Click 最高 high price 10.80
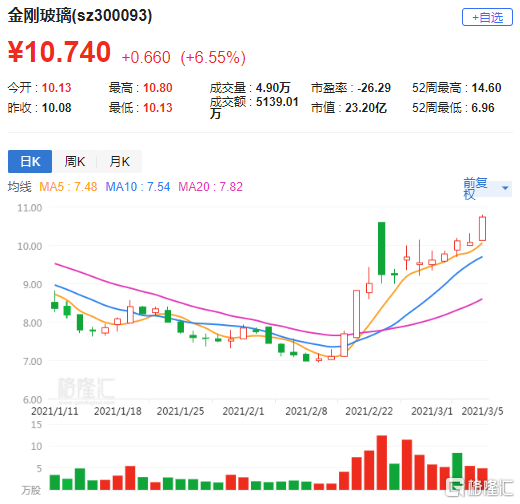The height and width of the screenshot is (504, 520). (158, 88)
